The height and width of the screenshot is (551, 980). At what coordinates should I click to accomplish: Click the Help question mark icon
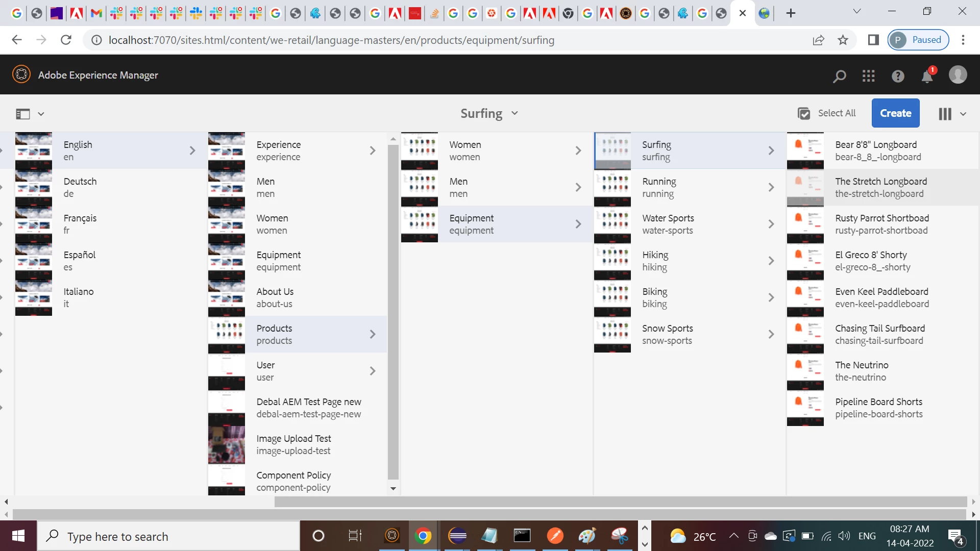898,76
